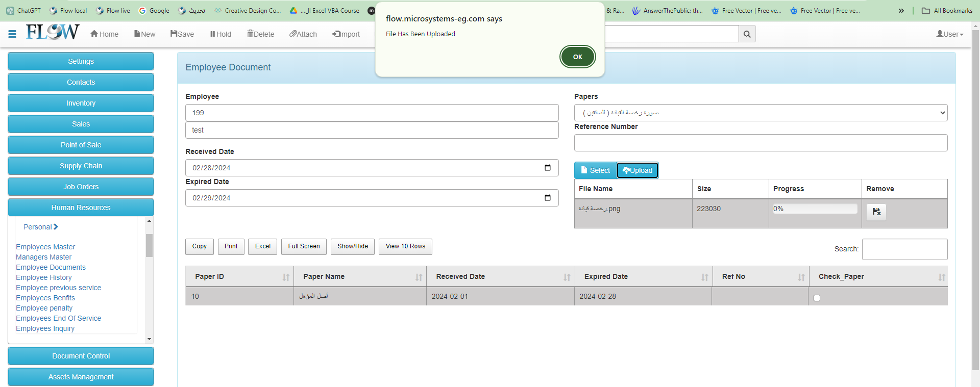The width and height of the screenshot is (980, 387).
Task: Open Received Date calendar picker
Action: tap(547, 168)
